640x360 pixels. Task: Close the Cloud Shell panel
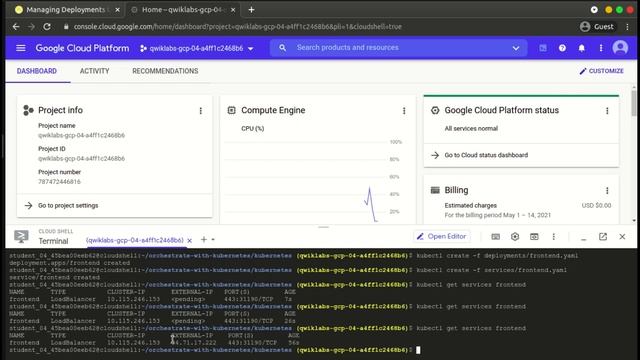point(622,236)
